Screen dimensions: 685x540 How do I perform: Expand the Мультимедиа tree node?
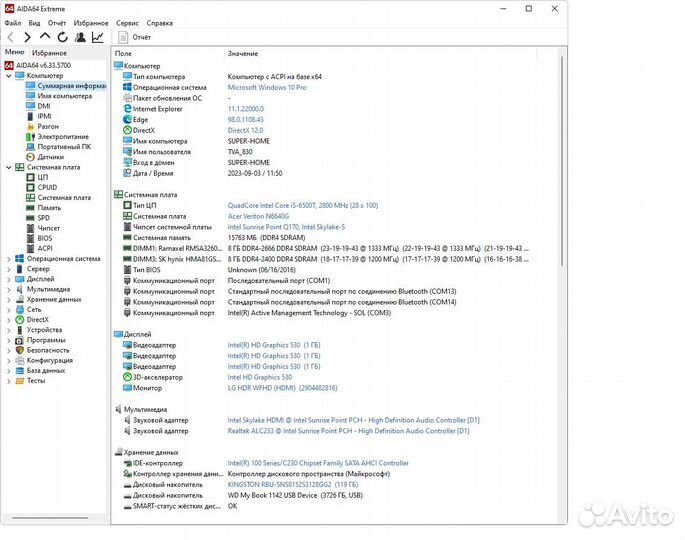click(x=9, y=289)
